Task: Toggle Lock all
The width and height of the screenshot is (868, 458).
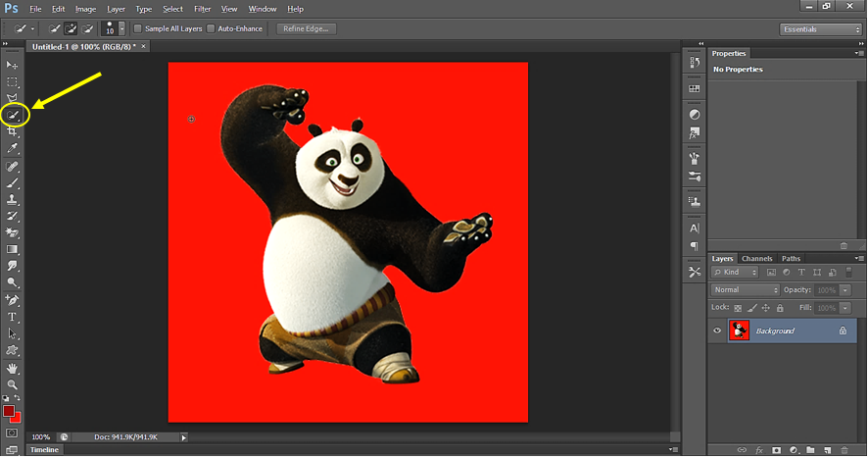Action: click(780, 308)
